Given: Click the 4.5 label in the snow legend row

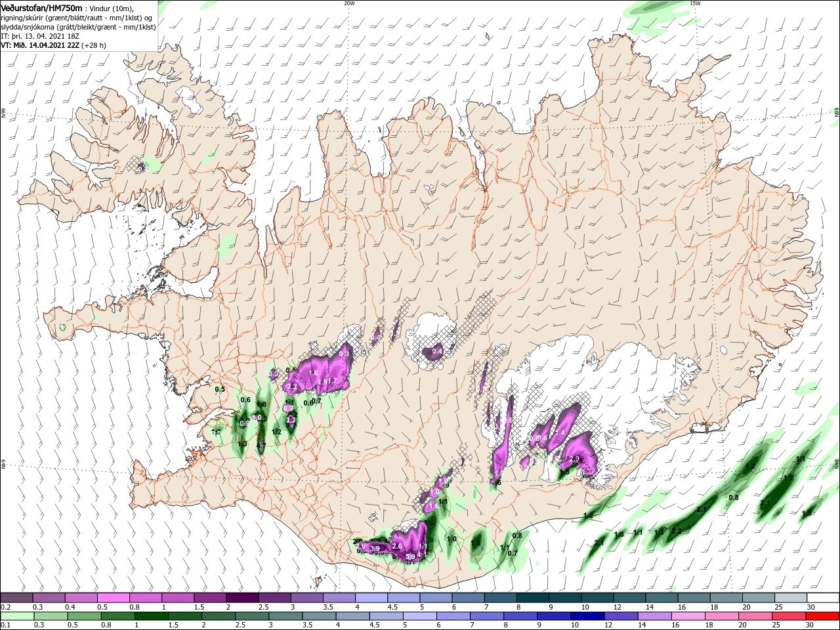Looking at the screenshot, I should pos(392,607).
